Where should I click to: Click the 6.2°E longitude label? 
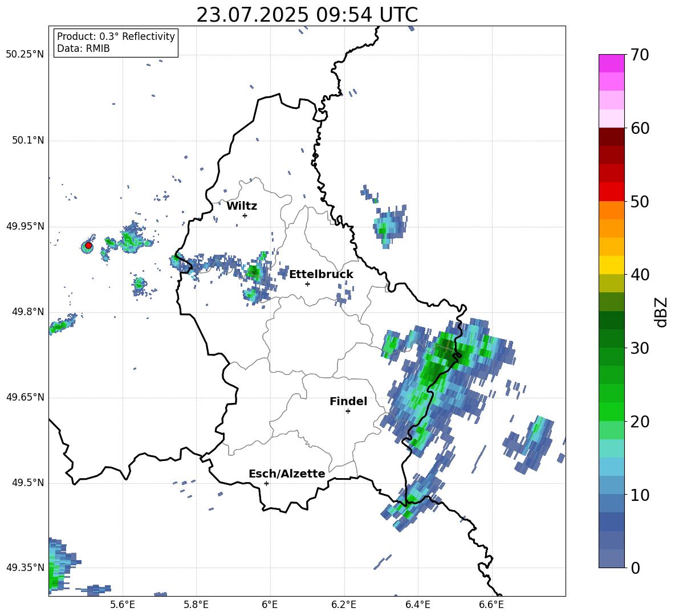[344, 605]
